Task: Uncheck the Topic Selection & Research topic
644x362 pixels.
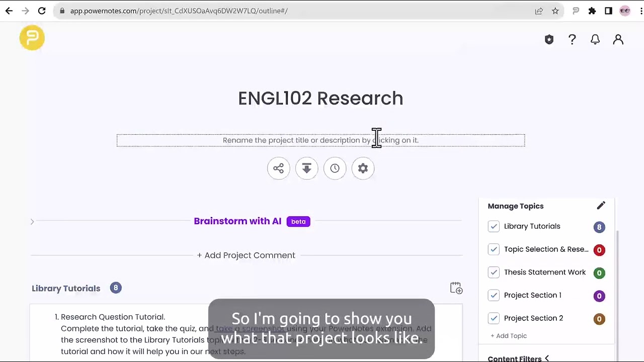Action: (x=494, y=249)
